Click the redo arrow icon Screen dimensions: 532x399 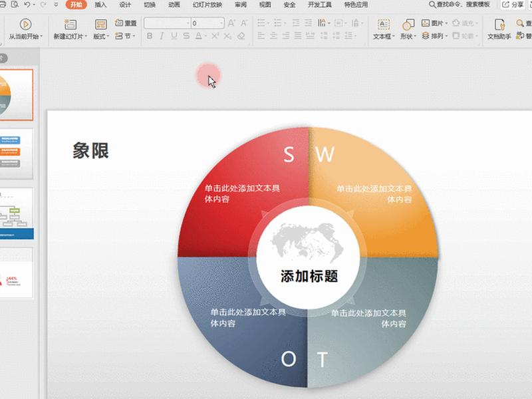tap(43, 5)
